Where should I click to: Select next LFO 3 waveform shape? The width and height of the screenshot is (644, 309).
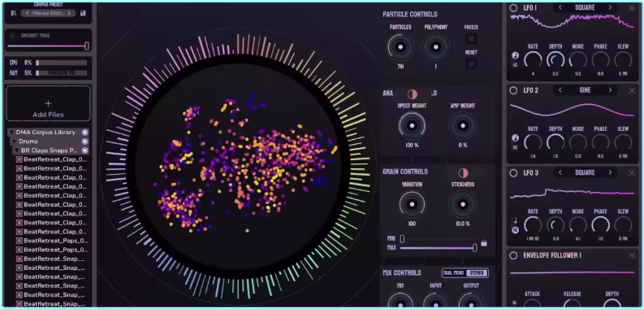tap(611, 173)
